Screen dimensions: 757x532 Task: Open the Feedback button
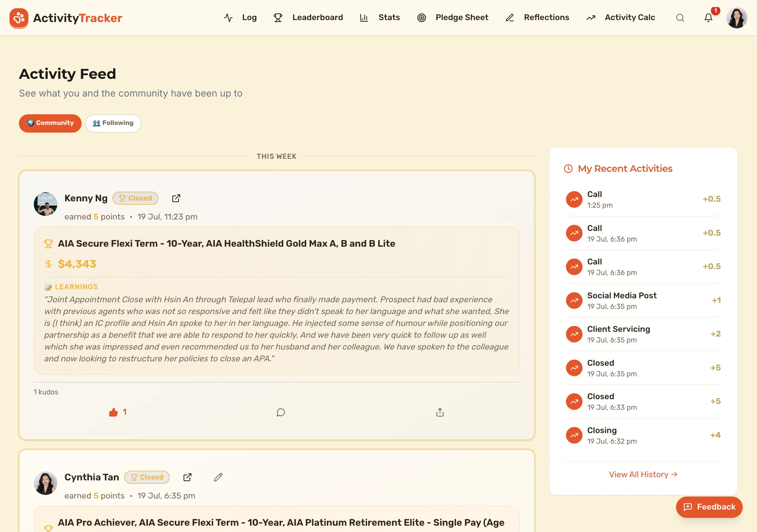tap(709, 507)
